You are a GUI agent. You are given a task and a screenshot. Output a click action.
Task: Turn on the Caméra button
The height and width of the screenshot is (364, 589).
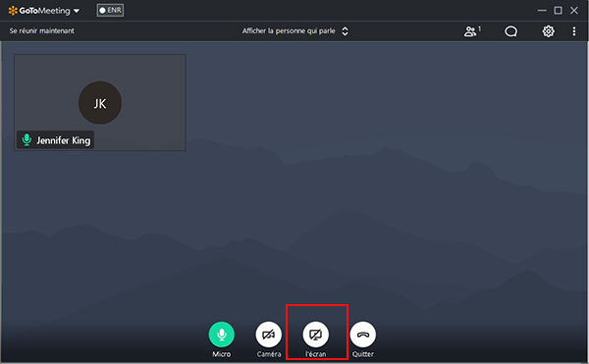269,334
